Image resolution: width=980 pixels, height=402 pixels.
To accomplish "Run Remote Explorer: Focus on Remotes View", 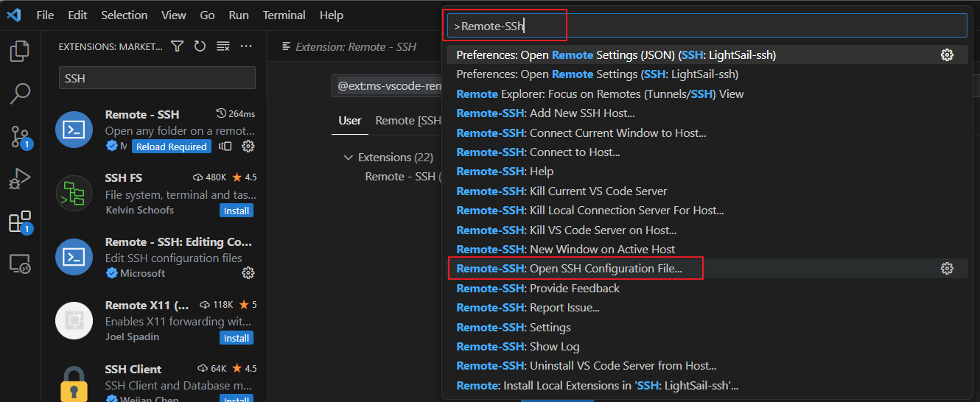I will point(707,94).
